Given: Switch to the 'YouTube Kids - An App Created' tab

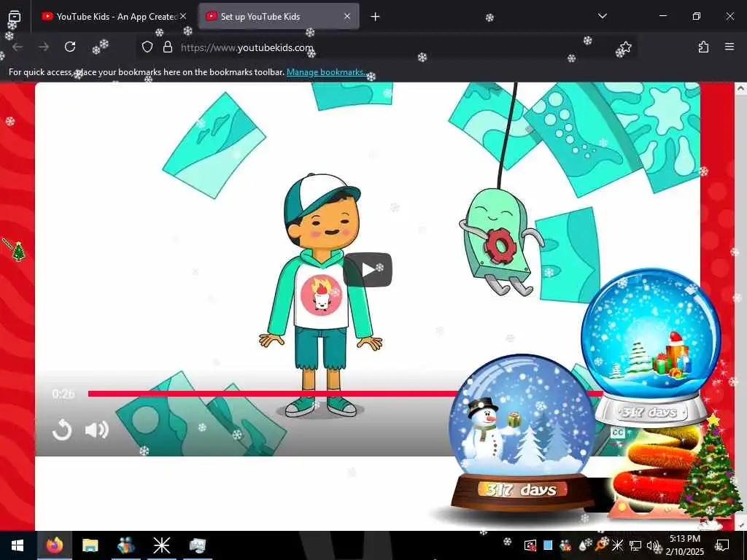Looking at the screenshot, I should tap(115, 16).
